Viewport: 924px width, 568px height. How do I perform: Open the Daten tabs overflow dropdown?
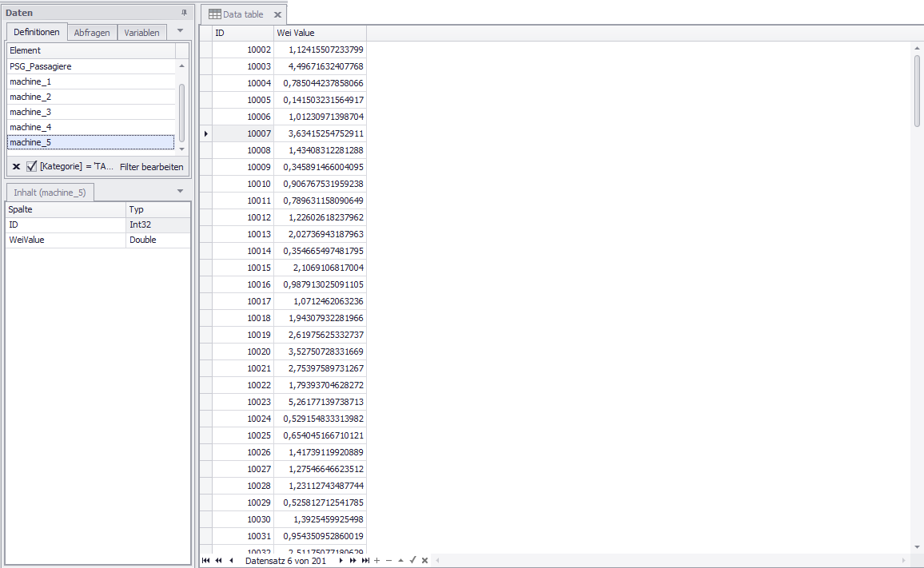(180, 31)
